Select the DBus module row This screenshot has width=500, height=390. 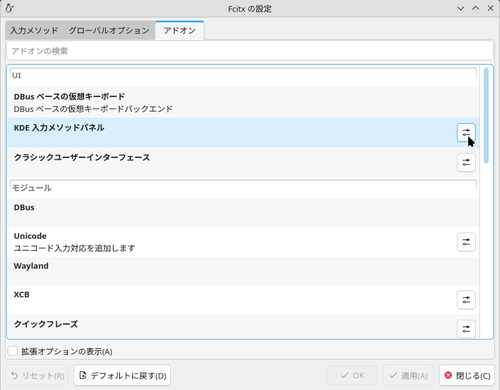click(243, 213)
